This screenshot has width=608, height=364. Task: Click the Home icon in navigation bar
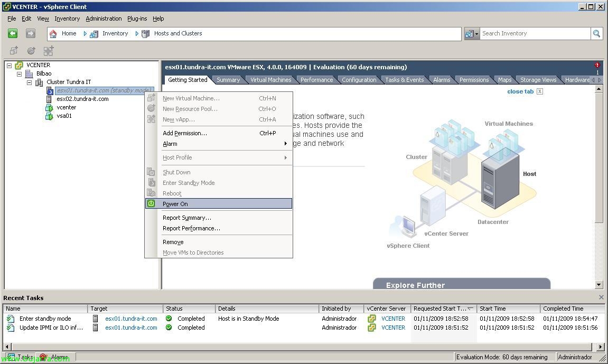(53, 34)
